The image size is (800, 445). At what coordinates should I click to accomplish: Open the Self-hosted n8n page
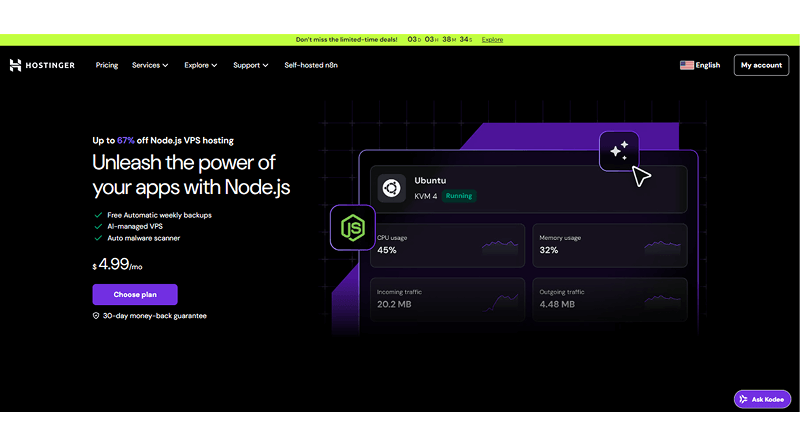tap(311, 65)
